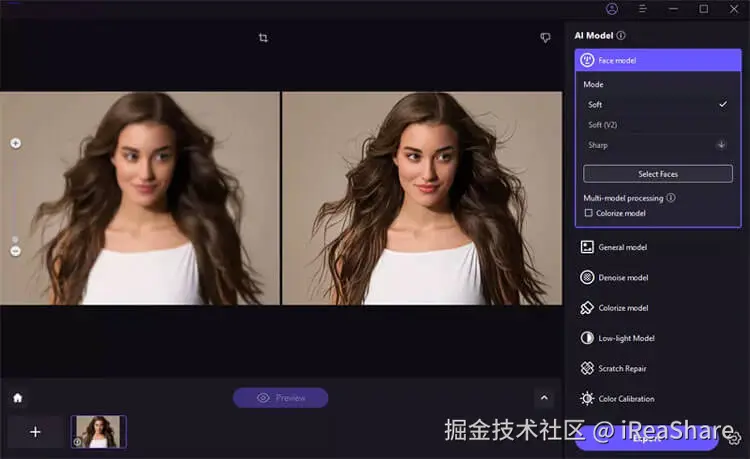
Task: Close the application window
Action: (734, 9)
